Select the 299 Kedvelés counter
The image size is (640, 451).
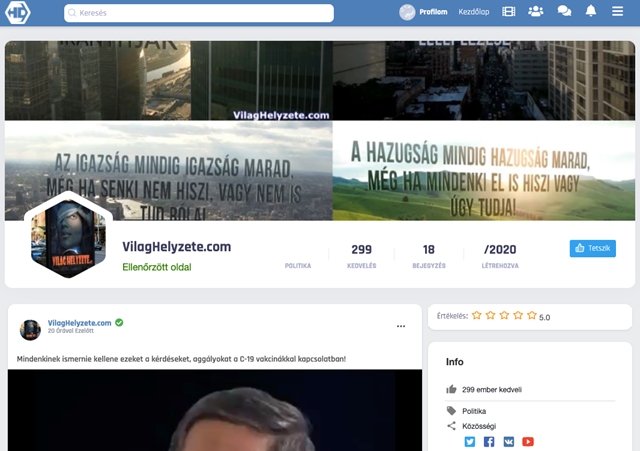362,256
